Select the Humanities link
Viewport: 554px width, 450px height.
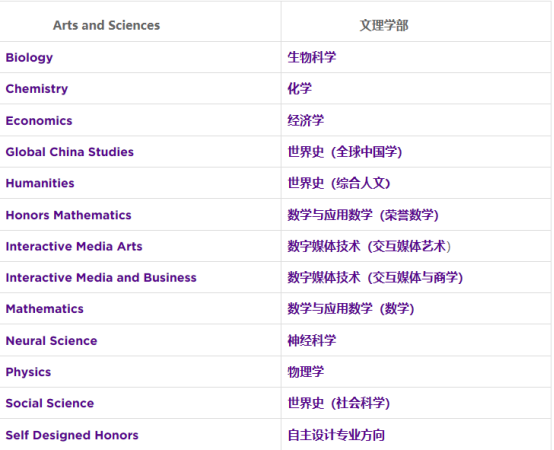click(40, 183)
